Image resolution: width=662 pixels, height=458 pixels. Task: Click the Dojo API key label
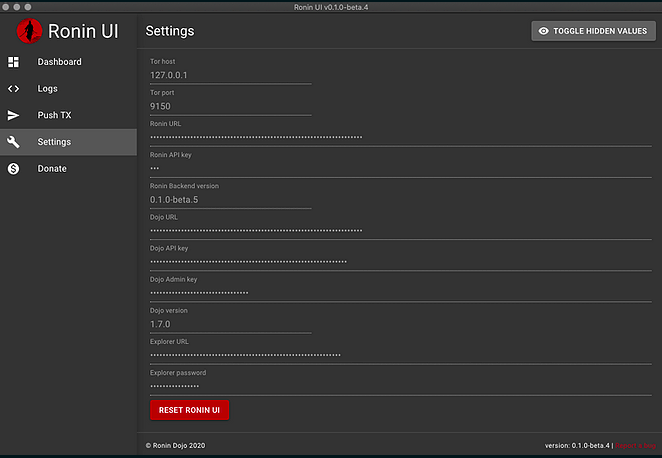click(169, 248)
